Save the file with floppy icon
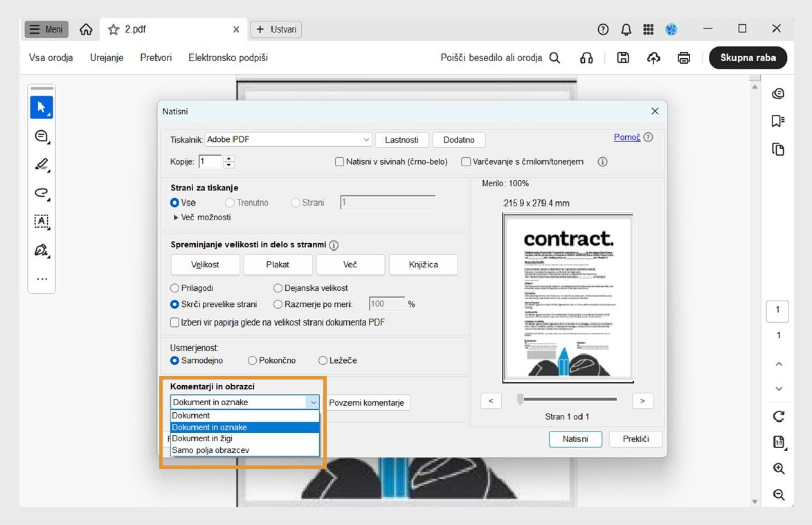The image size is (812, 525). point(623,57)
